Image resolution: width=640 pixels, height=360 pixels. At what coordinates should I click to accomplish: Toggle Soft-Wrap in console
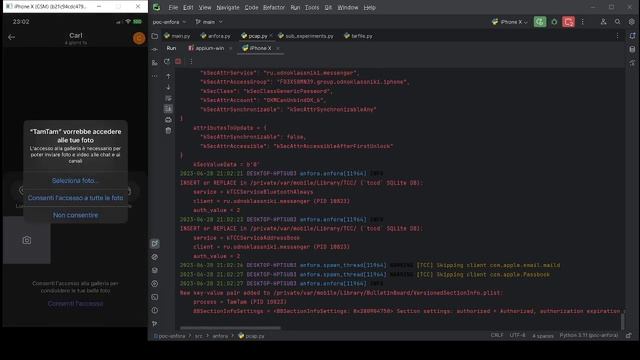(x=168, y=98)
